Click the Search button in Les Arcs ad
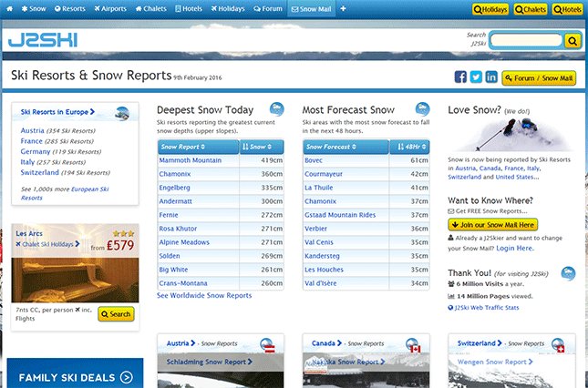 tap(117, 314)
